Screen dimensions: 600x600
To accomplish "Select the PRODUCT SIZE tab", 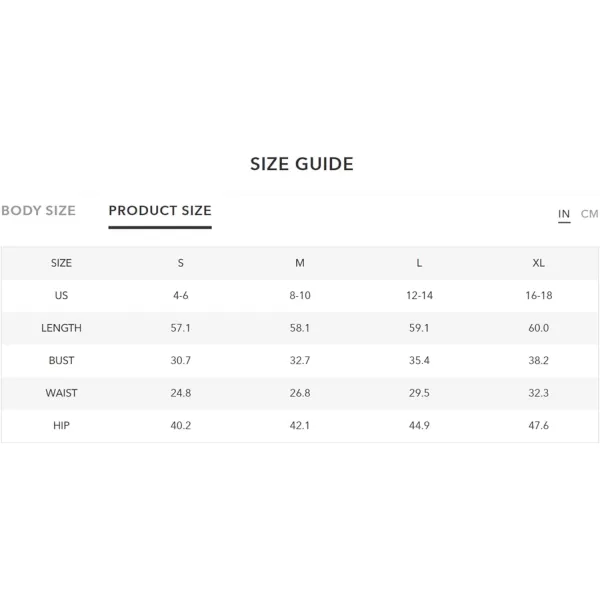I will tap(160, 210).
